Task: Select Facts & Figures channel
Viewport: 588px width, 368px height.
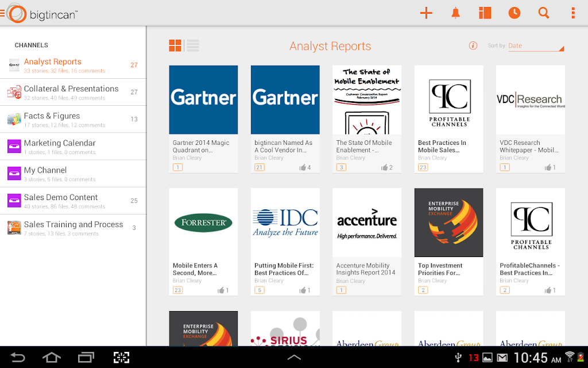Action: [73, 119]
